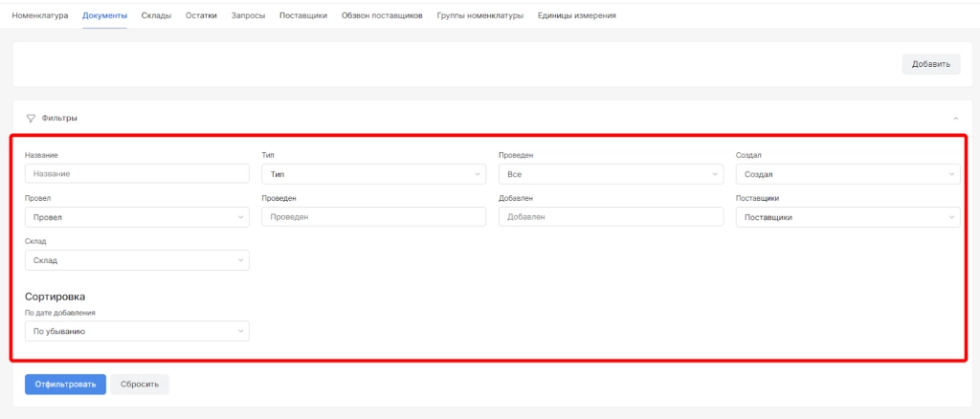Navigate to the Обзвон поставщиков tab
Image resolution: width=980 pixels, height=419 pixels.
tap(382, 16)
